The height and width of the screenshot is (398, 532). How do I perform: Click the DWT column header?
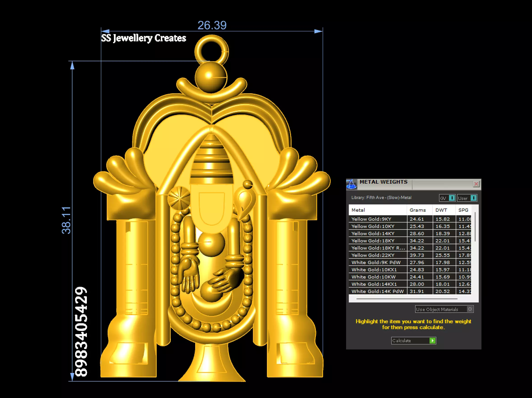[444, 210]
